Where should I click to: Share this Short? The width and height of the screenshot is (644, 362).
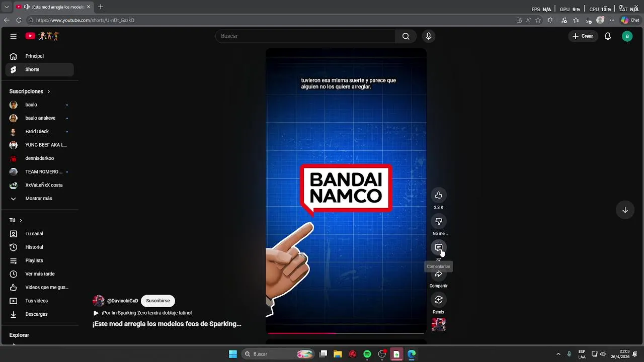click(x=439, y=274)
